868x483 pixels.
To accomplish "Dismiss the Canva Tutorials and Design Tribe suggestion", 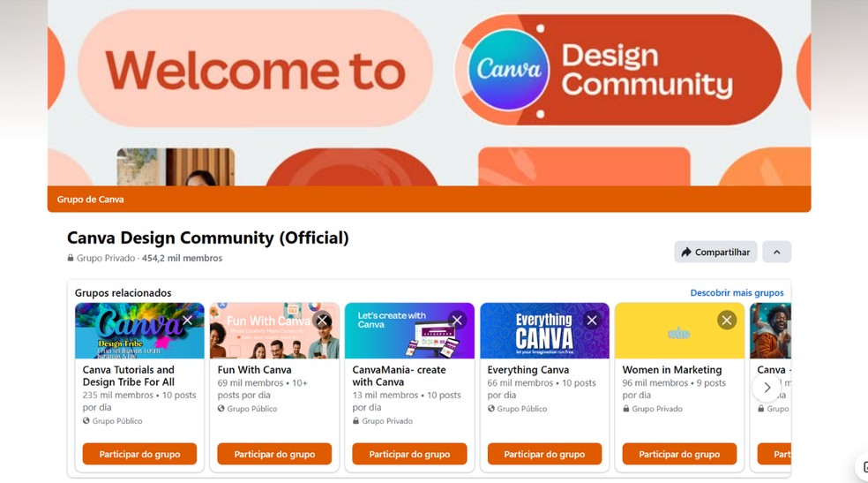I will pos(188,321).
